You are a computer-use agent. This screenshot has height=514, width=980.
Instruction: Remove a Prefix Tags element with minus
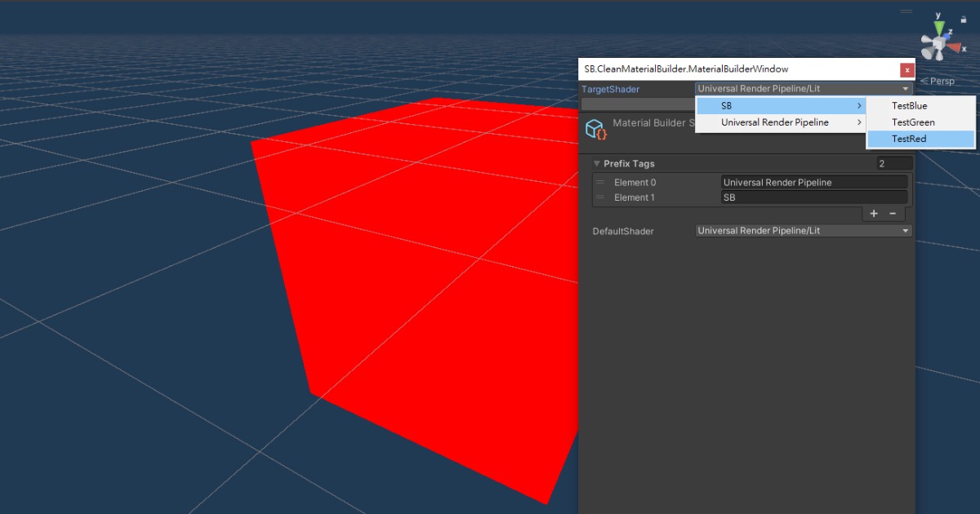[893, 214]
